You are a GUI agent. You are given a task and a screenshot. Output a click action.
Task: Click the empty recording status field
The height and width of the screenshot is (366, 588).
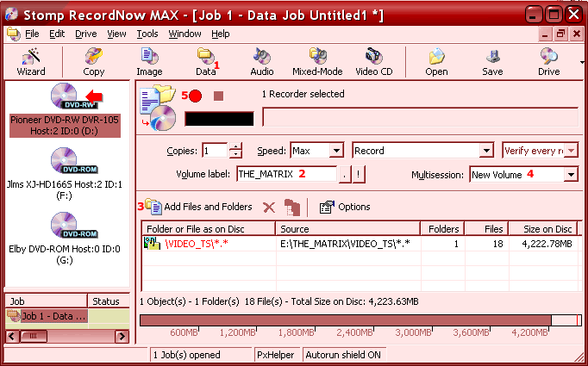[x=421, y=118]
